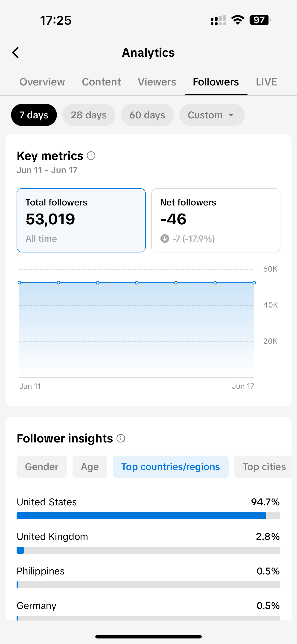Expand the Custom date range dropdown
The image size is (297, 644).
coord(212,115)
